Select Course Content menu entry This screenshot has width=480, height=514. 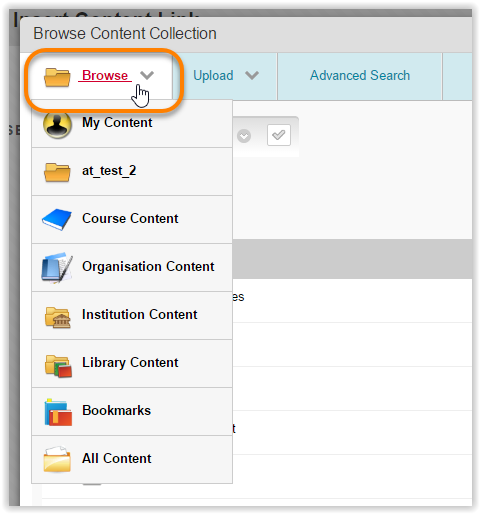(x=132, y=219)
